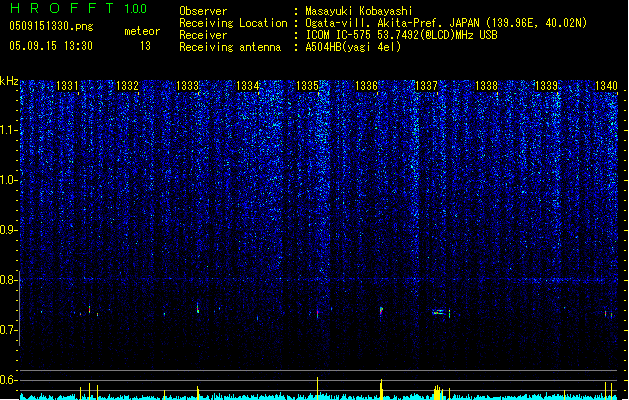Click the meteor count label
Viewport: 629px width, 400px height.
click(142, 31)
